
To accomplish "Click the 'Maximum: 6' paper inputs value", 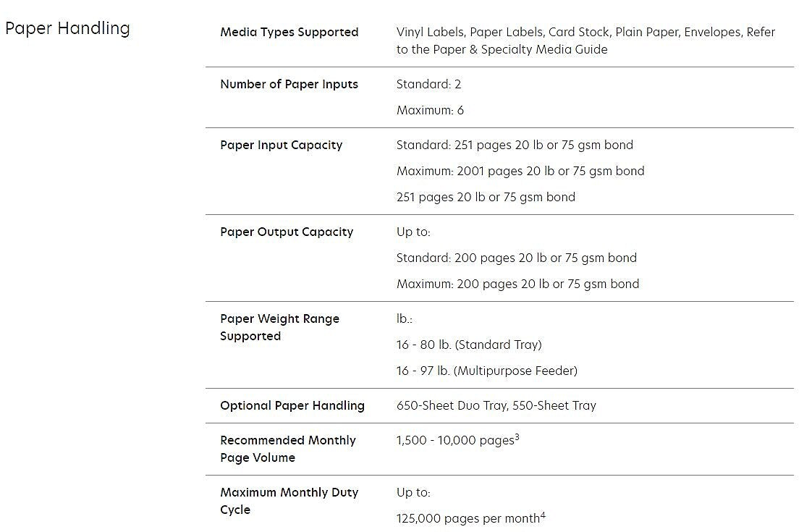I will pos(430,110).
